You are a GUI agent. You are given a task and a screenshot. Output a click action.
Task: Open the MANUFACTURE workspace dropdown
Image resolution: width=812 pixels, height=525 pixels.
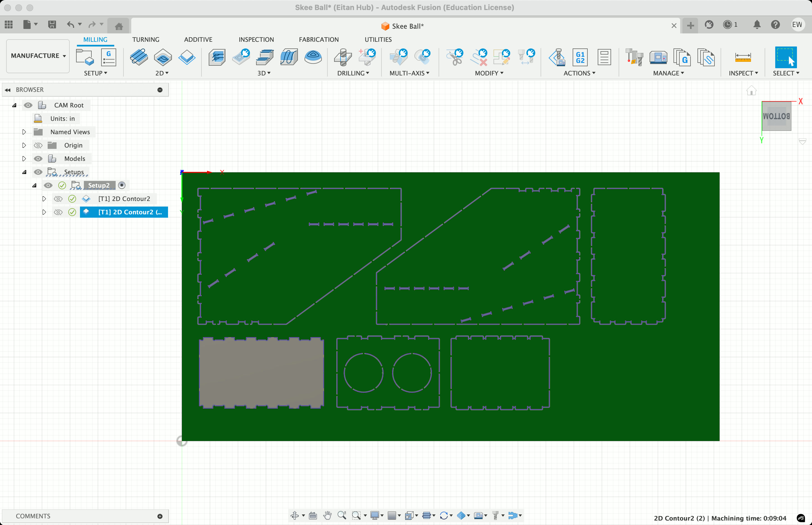tap(38, 56)
